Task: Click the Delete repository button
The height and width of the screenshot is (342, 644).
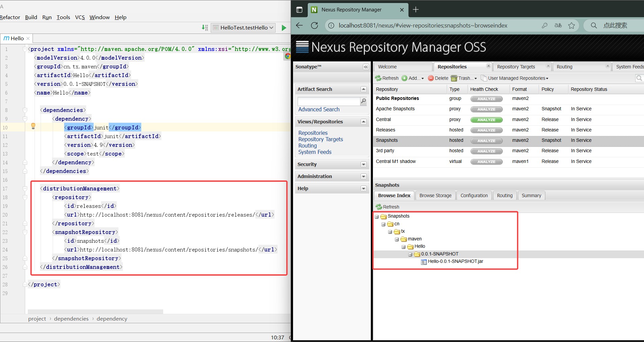Action: (438, 78)
